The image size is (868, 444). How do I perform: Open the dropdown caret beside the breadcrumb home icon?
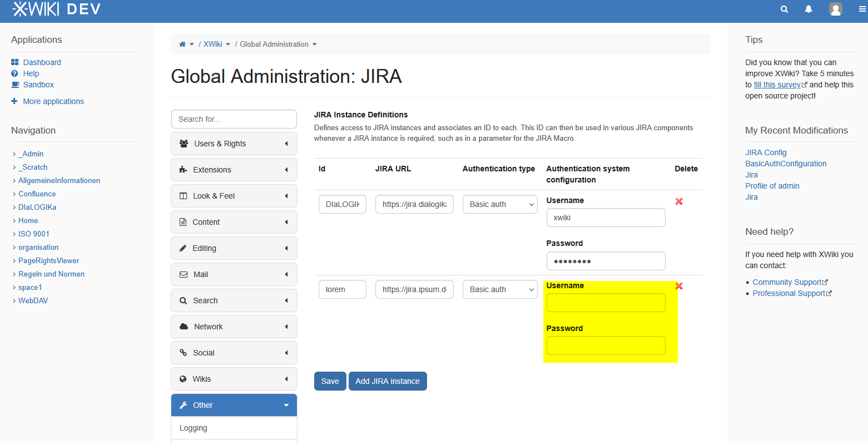click(x=192, y=45)
